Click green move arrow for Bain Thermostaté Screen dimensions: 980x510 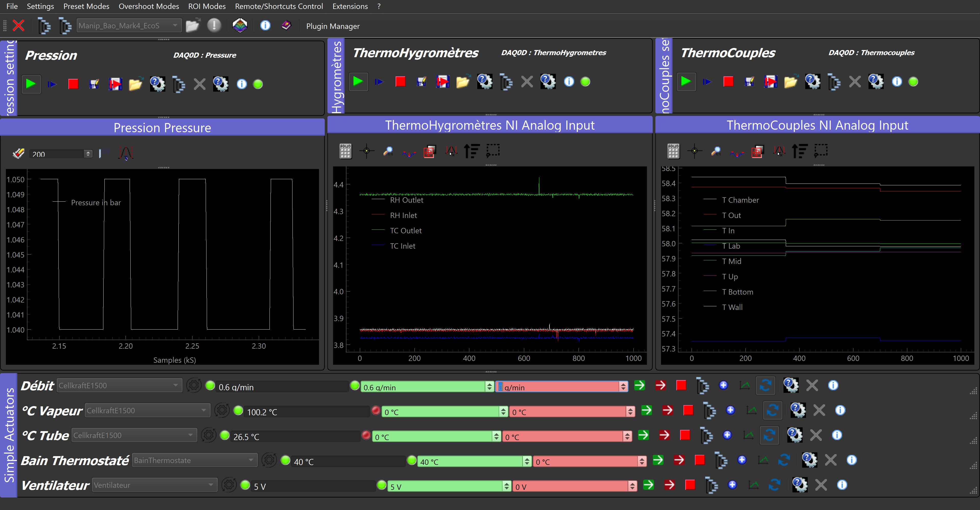click(x=658, y=460)
